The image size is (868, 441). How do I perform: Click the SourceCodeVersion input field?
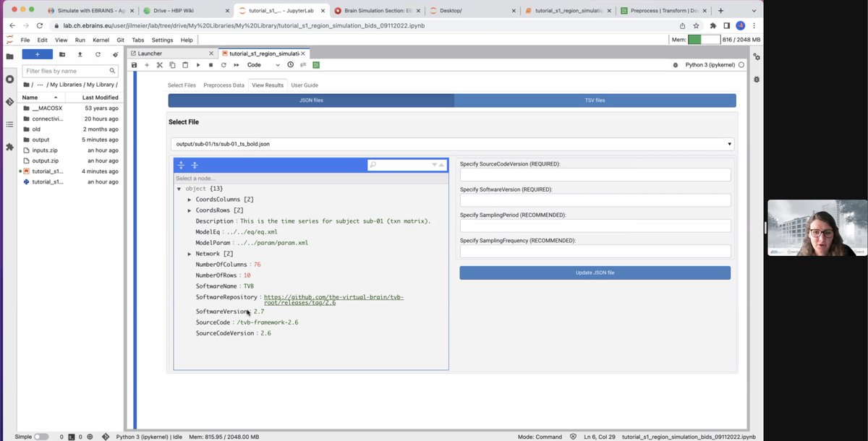[x=595, y=175]
